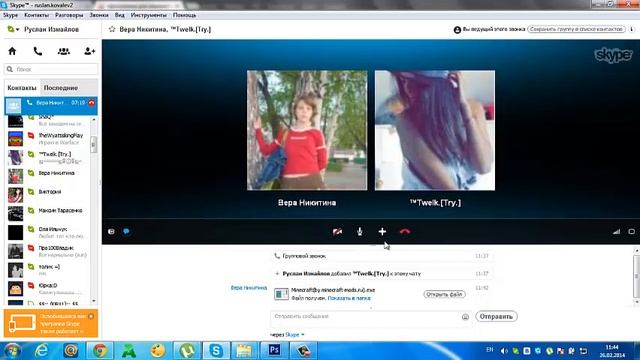Viewport: 640px width, 360px height.
Task: Open the orange Skype promo banner
Action: [x=51, y=324]
